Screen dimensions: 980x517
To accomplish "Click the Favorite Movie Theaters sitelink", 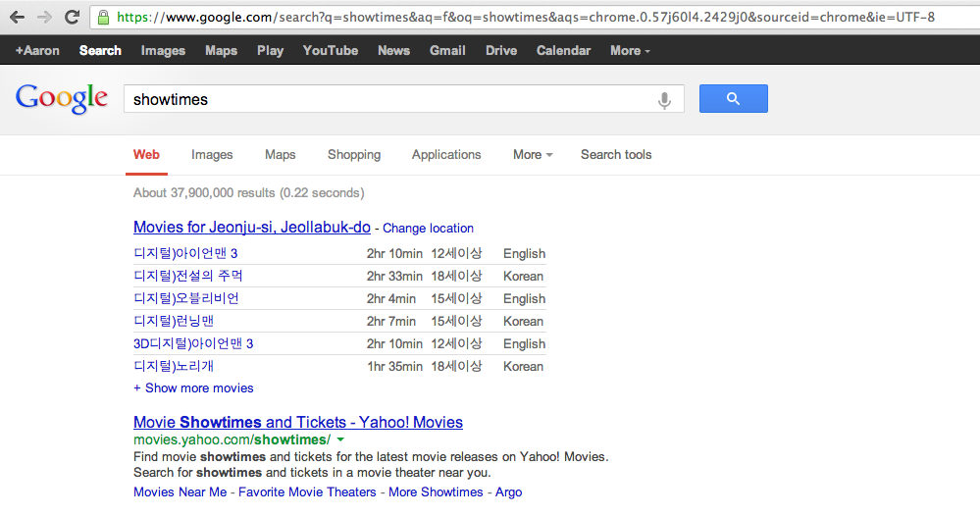I will pyautogui.click(x=307, y=492).
